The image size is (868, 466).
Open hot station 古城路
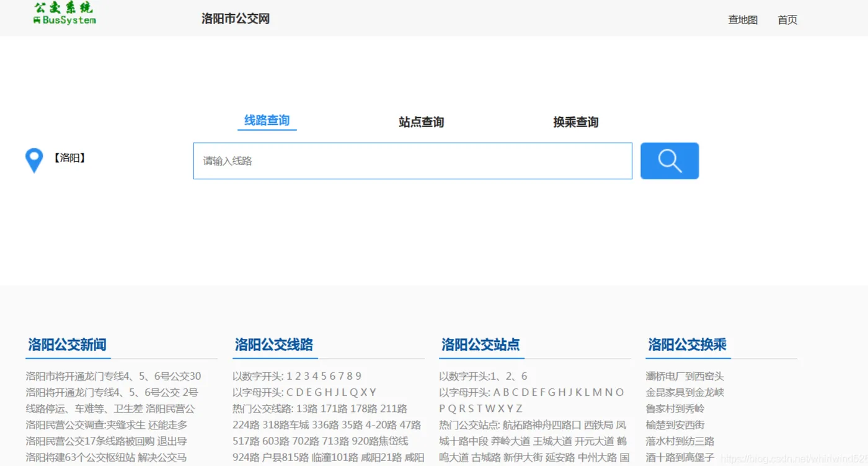486,457
